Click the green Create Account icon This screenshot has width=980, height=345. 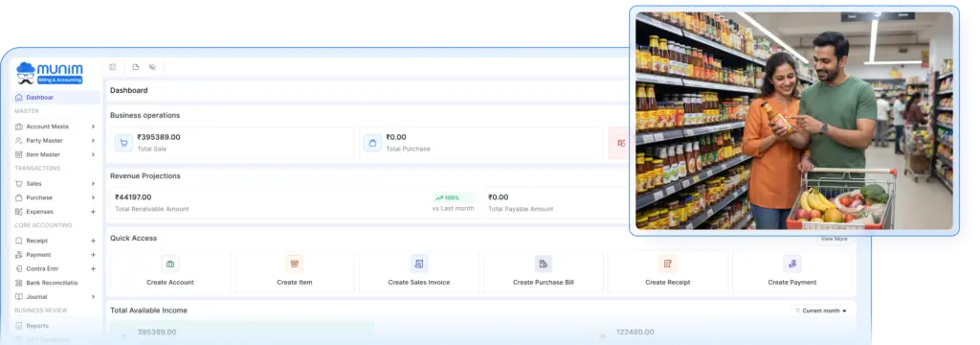tap(170, 264)
